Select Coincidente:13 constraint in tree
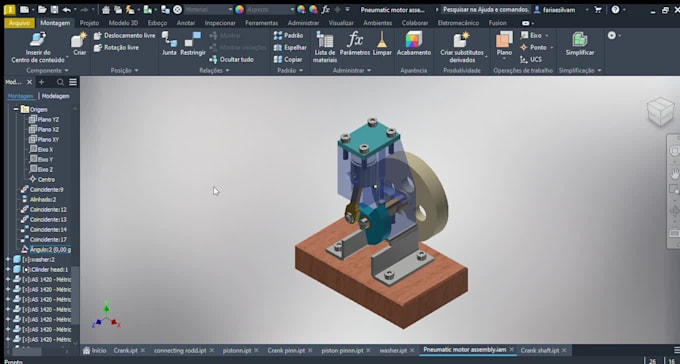The image size is (680, 364). [44, 220]
